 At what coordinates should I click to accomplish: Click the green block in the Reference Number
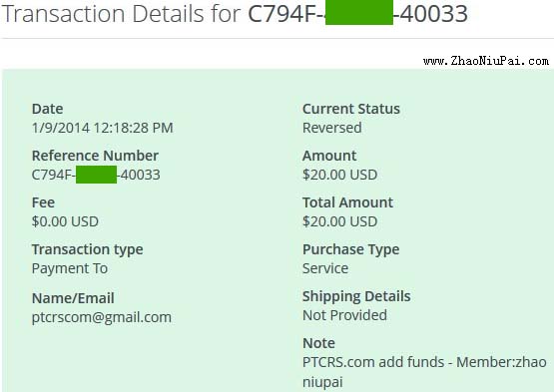pyautogui.click(x=97, y=175)
